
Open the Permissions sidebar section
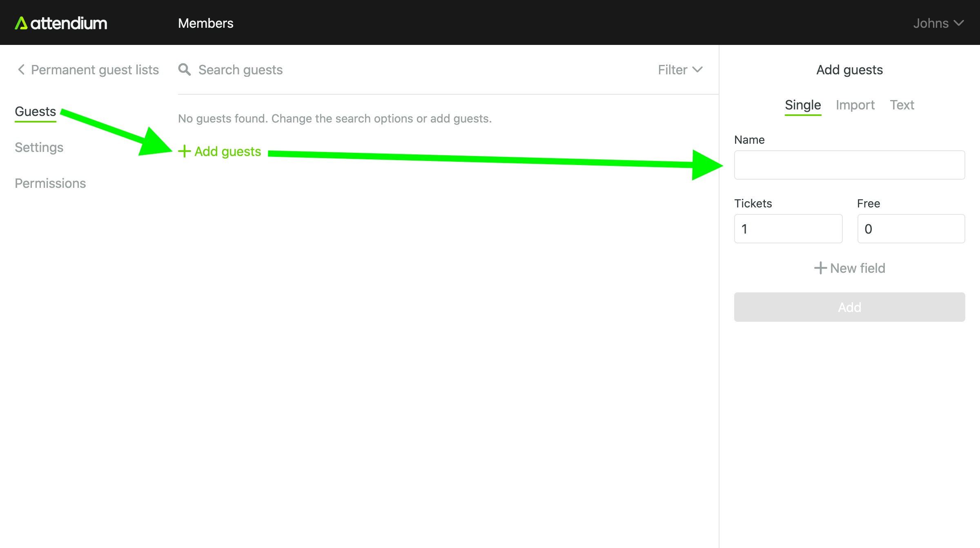[50, 183]
